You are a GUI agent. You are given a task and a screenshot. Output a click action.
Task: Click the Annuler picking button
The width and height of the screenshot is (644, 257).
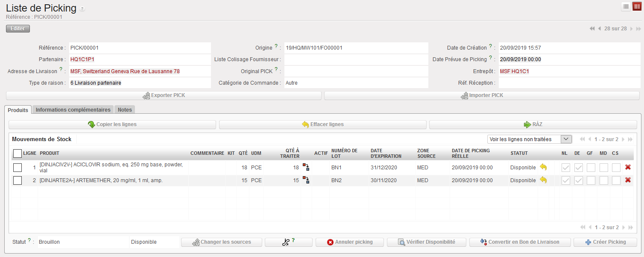(x=349, y=242)
